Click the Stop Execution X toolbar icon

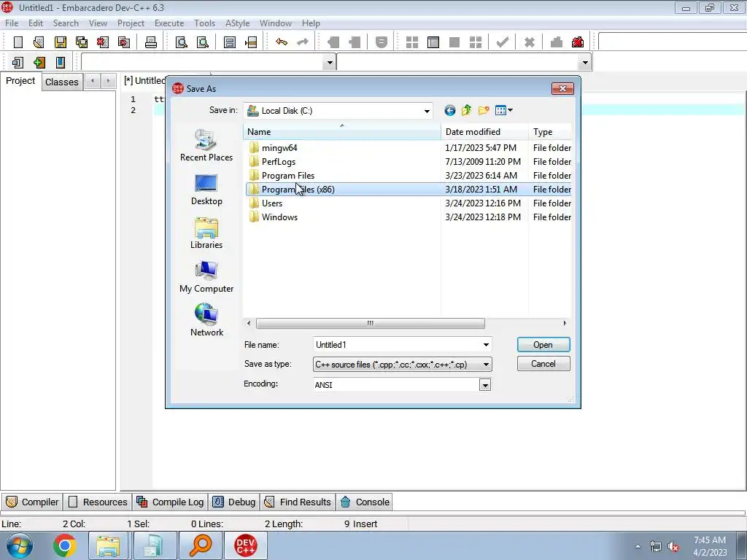click(x=530, y=42)
